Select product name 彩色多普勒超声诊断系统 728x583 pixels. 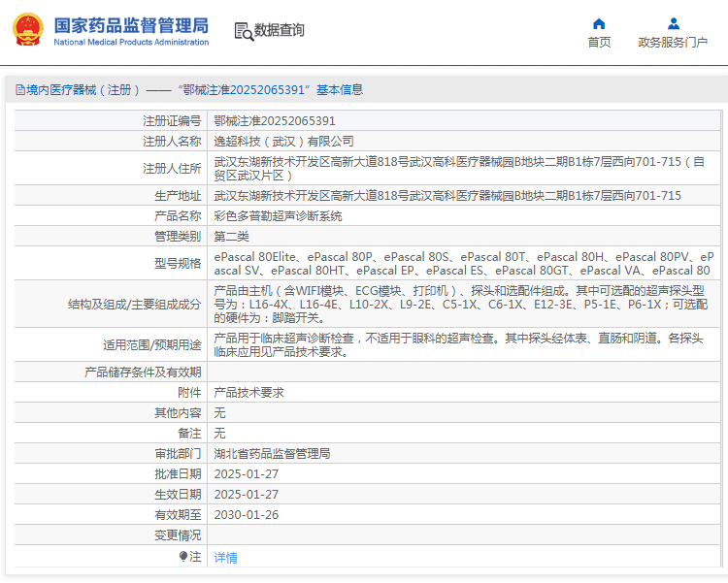[278, 216]
